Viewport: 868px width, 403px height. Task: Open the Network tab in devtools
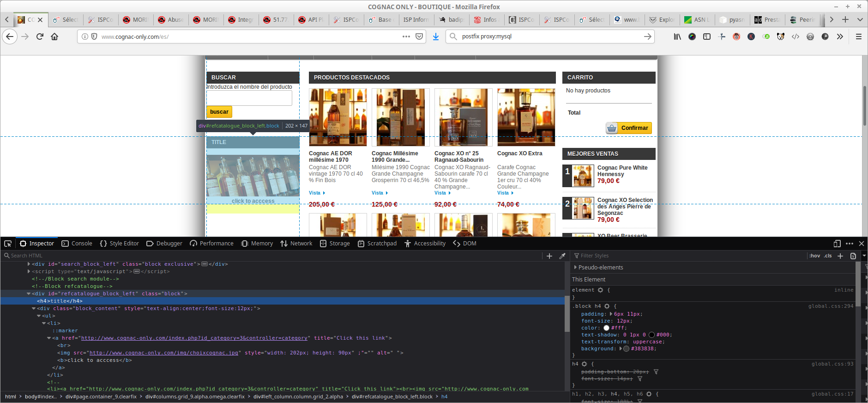(x=296, y=244)
